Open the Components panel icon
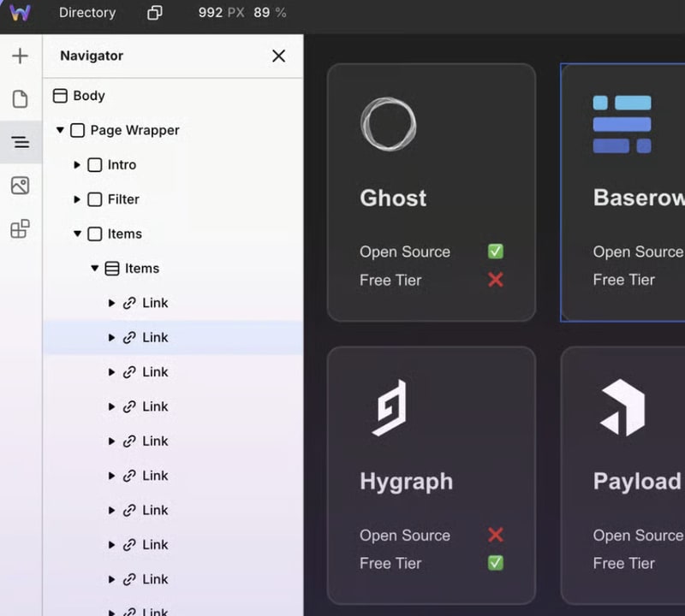Image resolution: width=685 pixels, height=616 pixels. 20,228
